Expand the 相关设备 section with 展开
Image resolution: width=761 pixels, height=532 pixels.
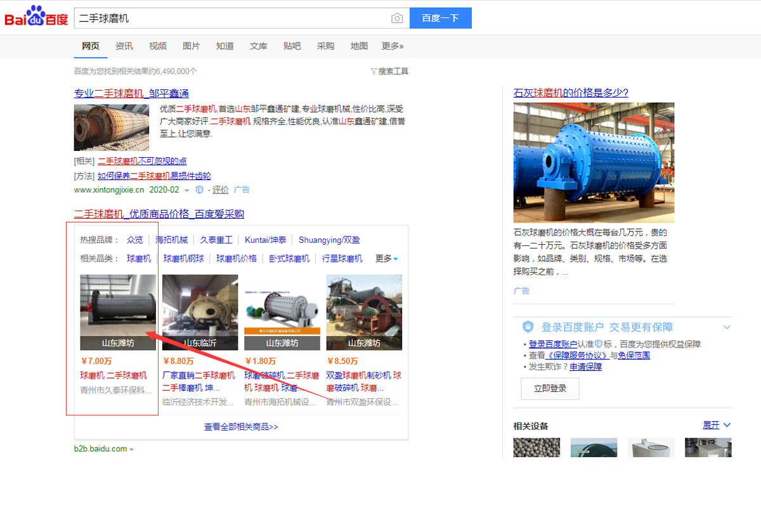tap(717, 425)
